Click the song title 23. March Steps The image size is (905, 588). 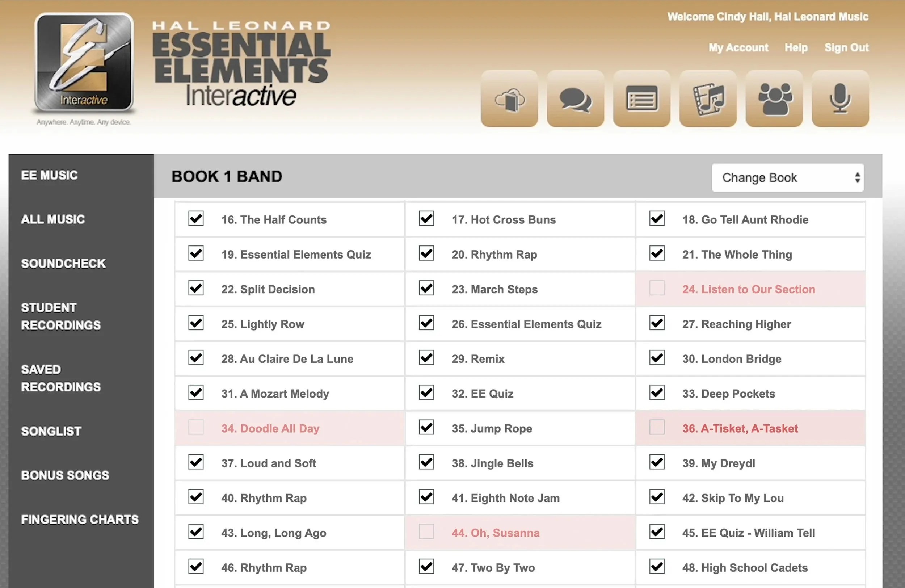495,289
